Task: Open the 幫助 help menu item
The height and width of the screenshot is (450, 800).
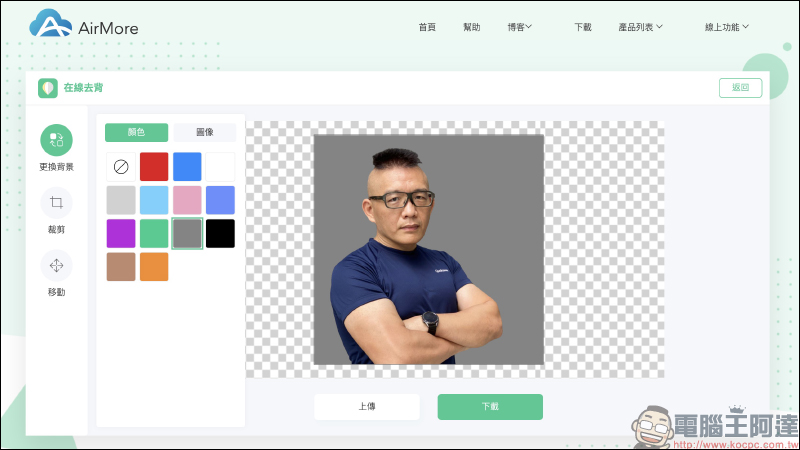Action: click(472, 27)
